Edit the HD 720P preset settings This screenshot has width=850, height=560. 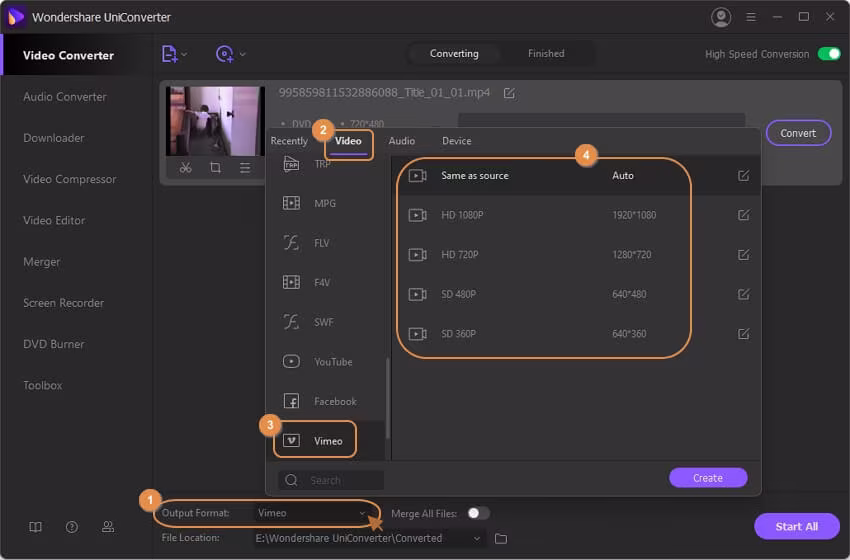744,255
